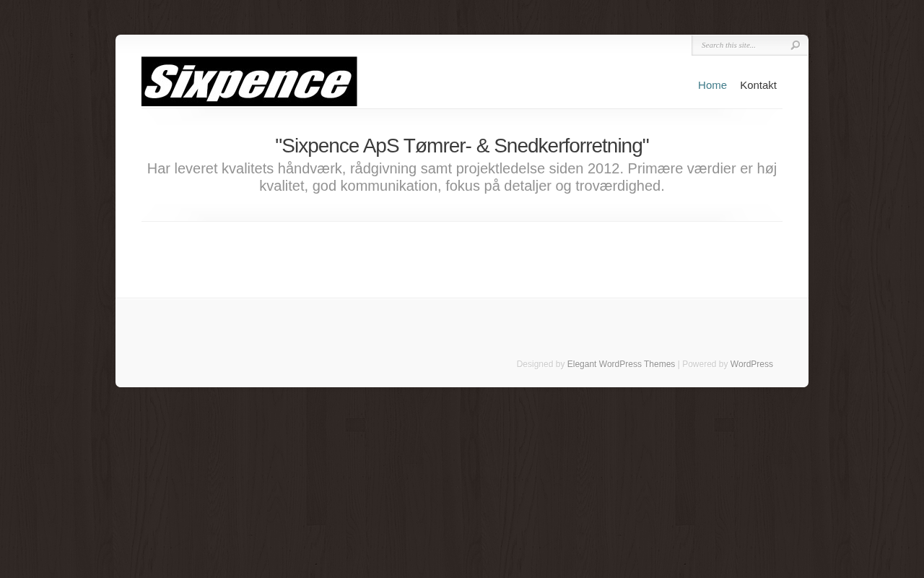Click the 'Designed by' footer text
924x578 pixels.
pyautogui.click(x=541, y=364)
